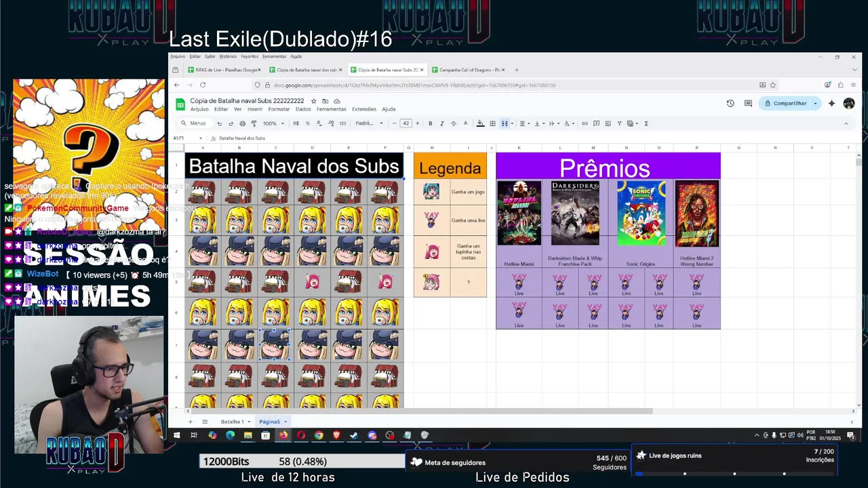
Task: Expand merge type dropdown arrow
Action: click(x=511, y=123)
